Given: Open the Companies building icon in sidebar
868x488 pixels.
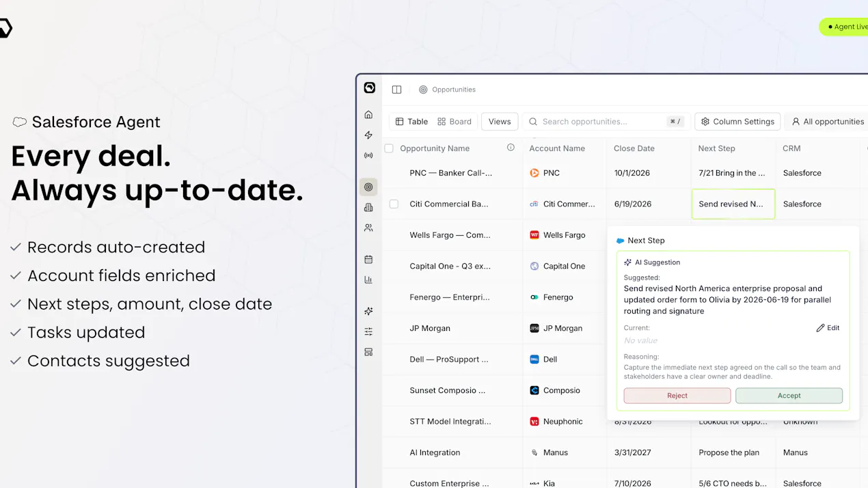Looking at the screenshot, I should click(368, 207).
